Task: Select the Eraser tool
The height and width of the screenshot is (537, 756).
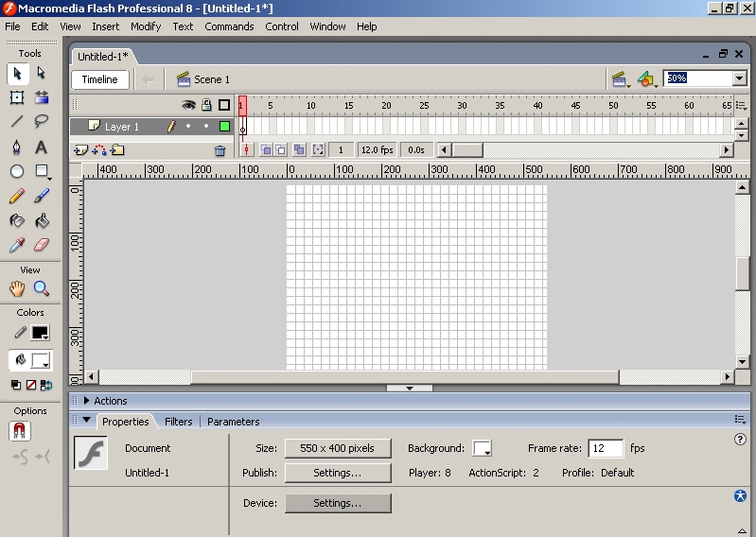Action: pyautogui.click(x=42, y=245)
